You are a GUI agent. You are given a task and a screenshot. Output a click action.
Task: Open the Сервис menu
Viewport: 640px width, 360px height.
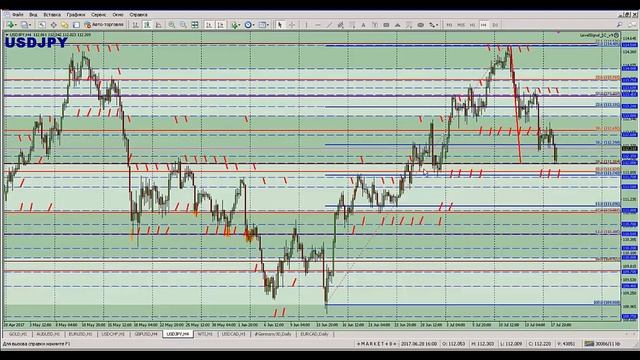point(98,15)
